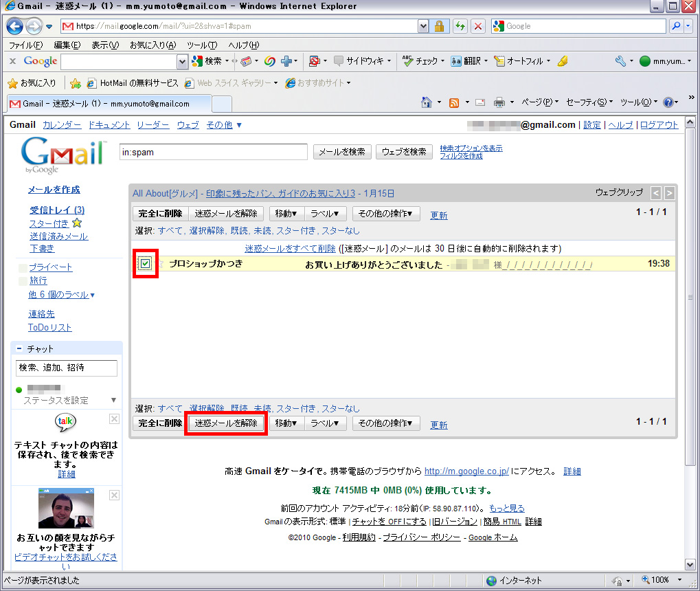The width and height of the screenshot is (700, 591).
Task: Click the bottom 迷惑メールを解除 button
Action: 226,423
